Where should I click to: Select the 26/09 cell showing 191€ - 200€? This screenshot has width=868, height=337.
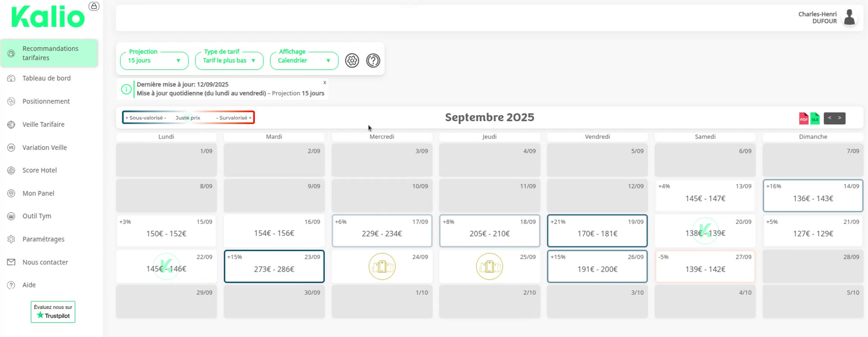[x=597, y=266]
